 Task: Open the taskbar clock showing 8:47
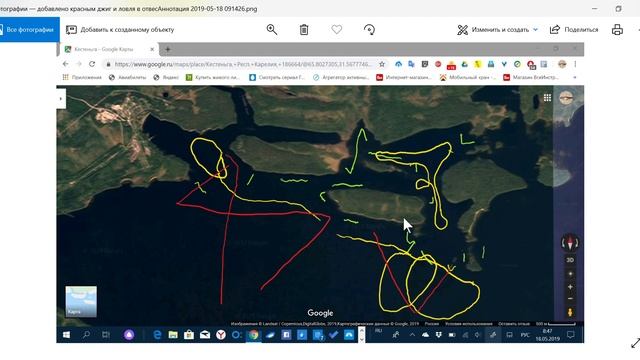coord(547,335)
